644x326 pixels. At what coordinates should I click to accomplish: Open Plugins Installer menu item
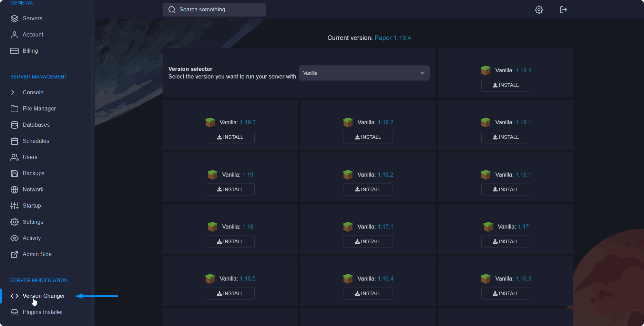[x=43, y=312]
